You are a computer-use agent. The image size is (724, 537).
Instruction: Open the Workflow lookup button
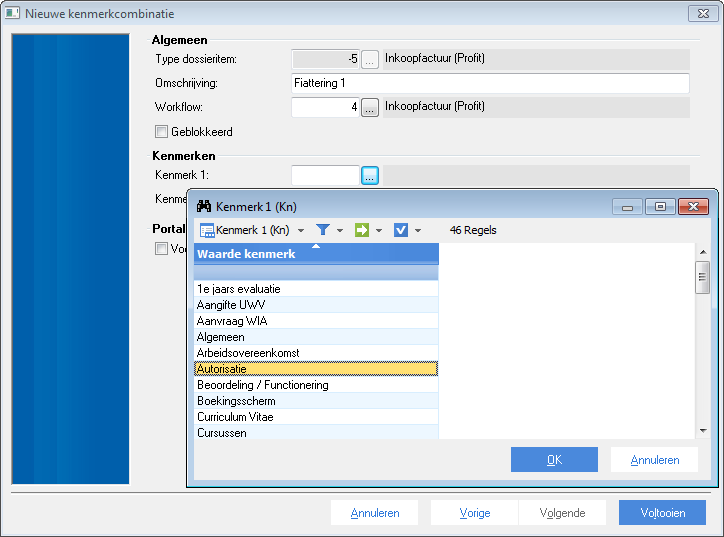coord(370,108)
